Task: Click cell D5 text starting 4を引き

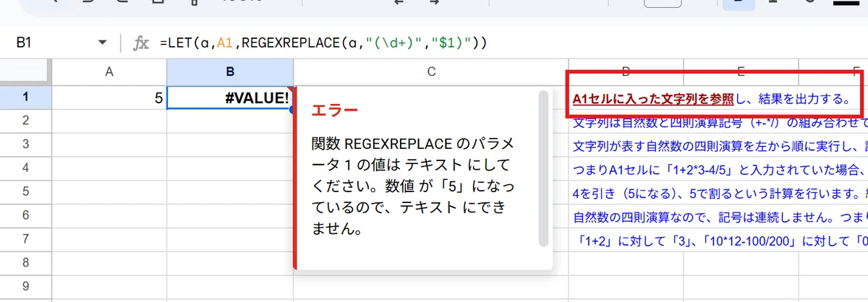Action: [x=719, y=193]
